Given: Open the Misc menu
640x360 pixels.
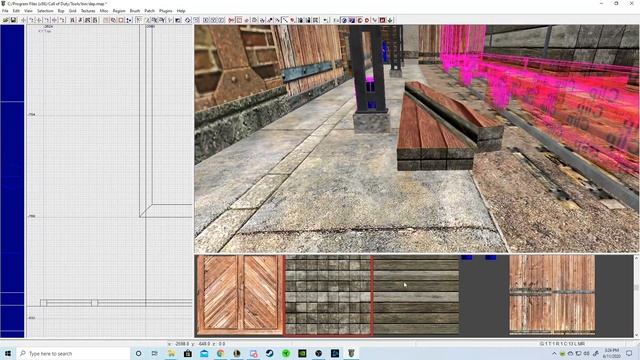Looking at the screenshot, I should click(x=104, y=11).
